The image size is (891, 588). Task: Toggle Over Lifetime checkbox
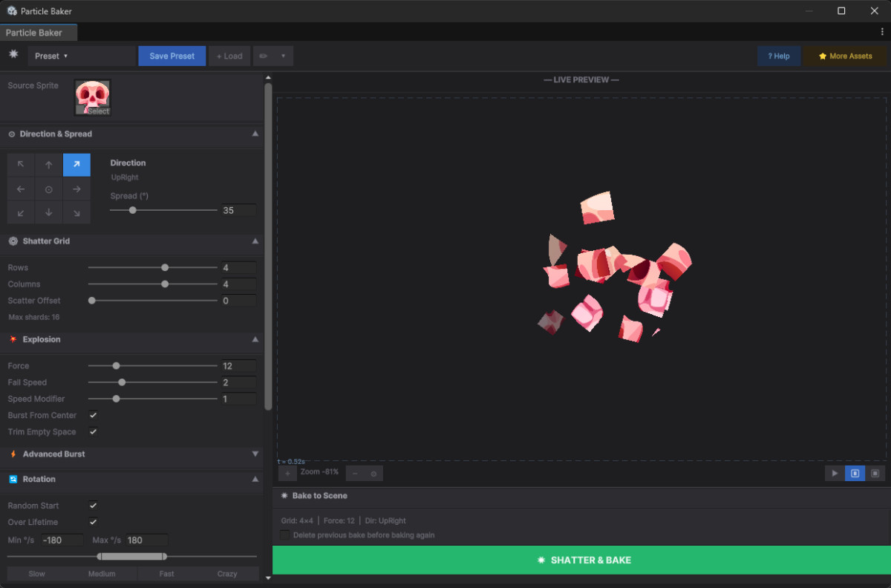93,522
